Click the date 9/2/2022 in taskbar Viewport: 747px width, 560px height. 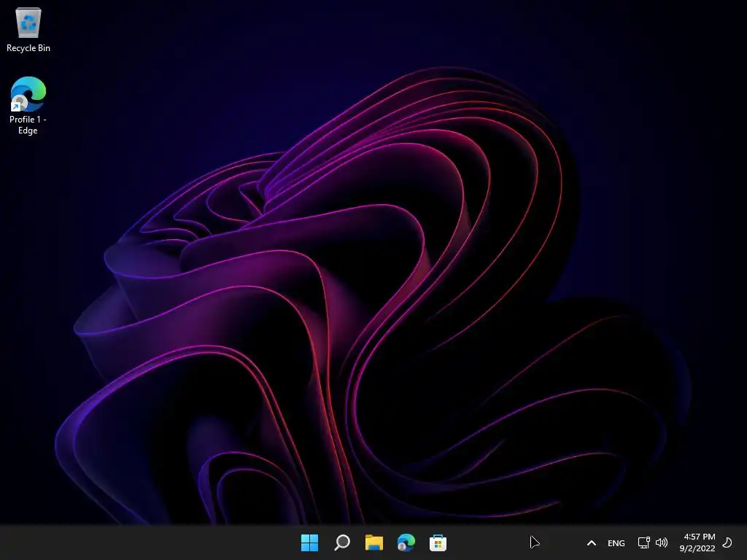[697, 548]
